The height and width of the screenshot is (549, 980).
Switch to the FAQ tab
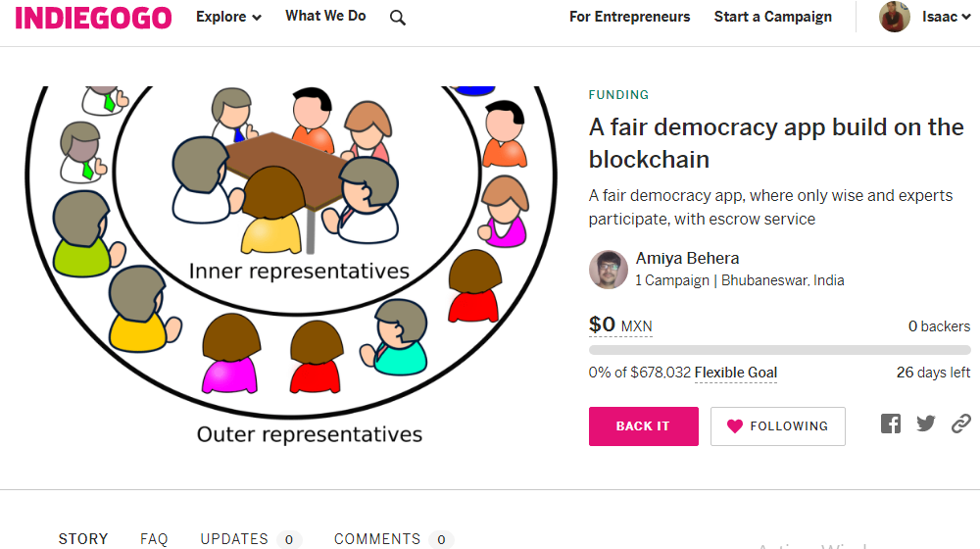pyautogui.click(x=154, y=539)
